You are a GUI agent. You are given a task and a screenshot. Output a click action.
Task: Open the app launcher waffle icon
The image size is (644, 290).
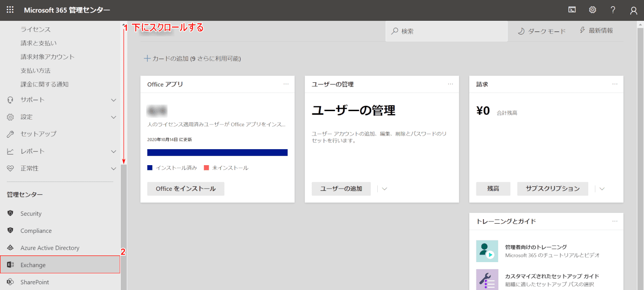pos(10,10)
